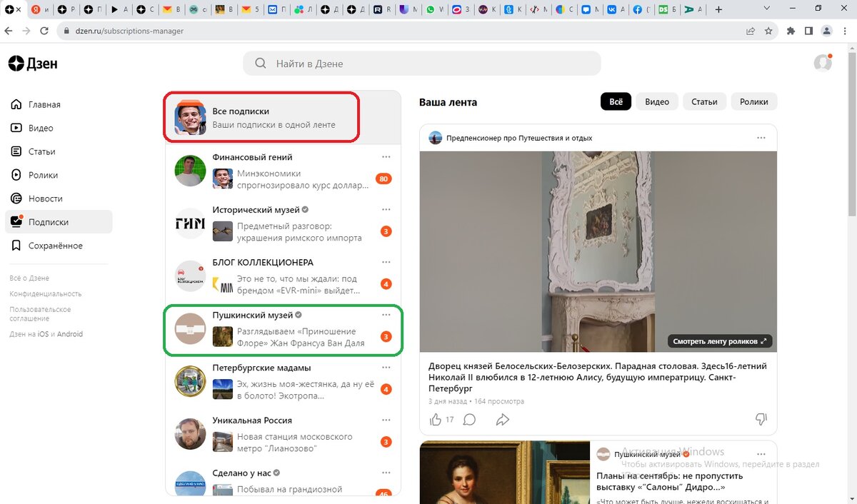Click Уникальная Россия channel avatar

[x=191, y=434]
